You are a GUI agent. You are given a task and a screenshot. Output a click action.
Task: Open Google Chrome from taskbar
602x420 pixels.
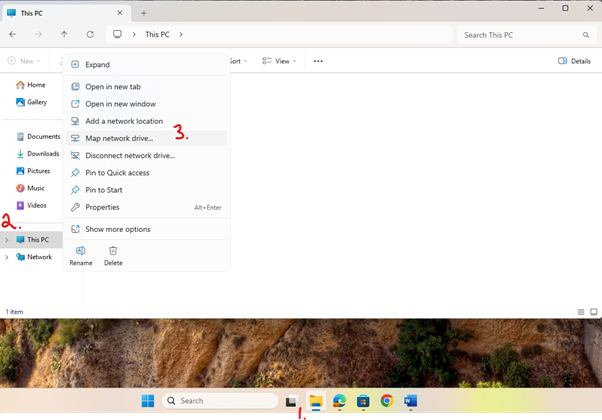(x=387, y=401)
